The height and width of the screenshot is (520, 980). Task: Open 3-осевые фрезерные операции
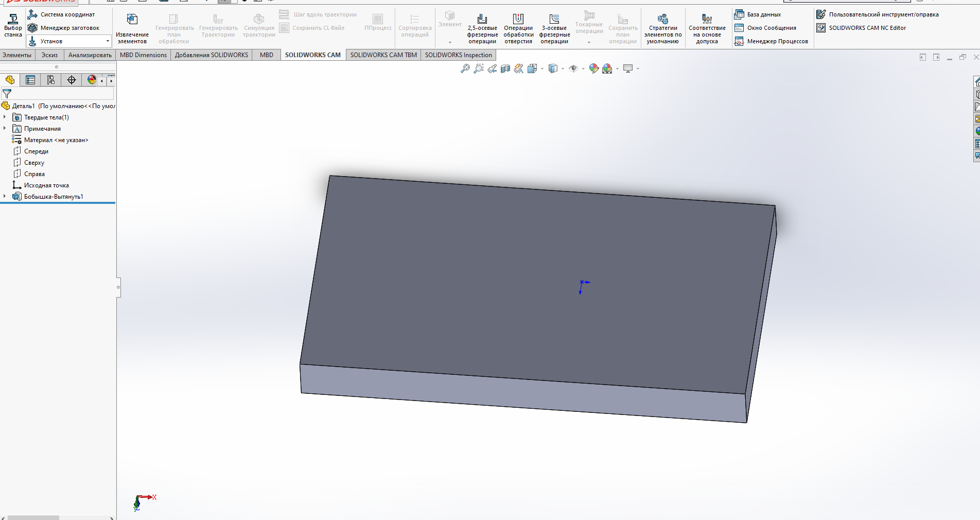pyautogui.click(x=554, y=29)
